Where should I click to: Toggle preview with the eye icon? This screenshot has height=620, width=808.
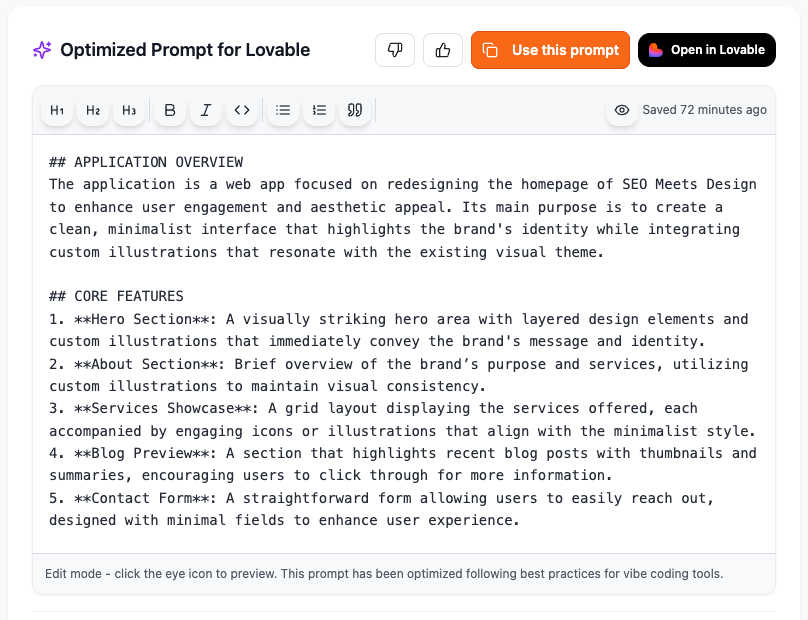click(x=622, y=110)
